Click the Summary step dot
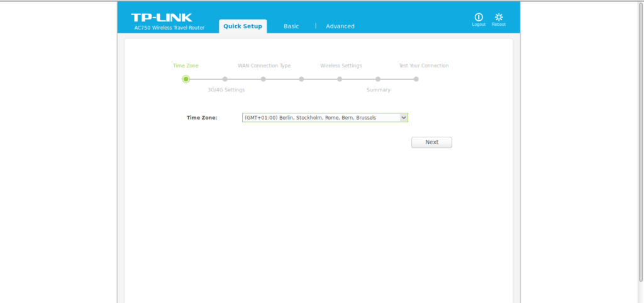Screen dimensions: 644x303 click(378, 79)
